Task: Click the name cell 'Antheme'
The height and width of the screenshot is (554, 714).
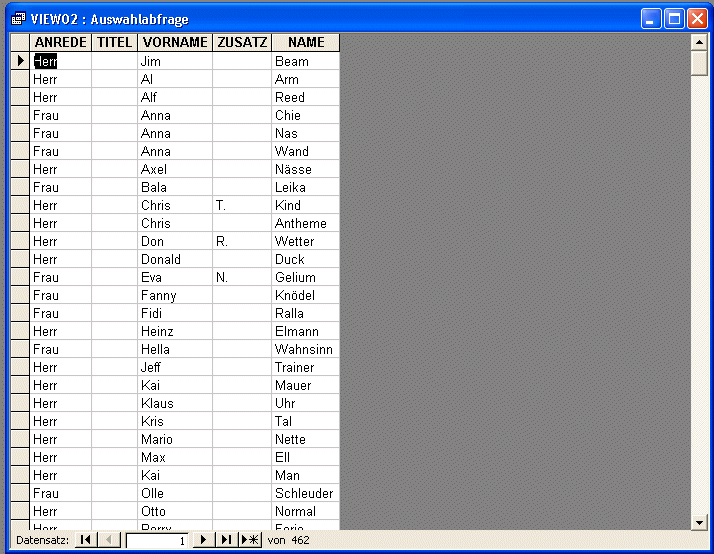Action: 306,223
